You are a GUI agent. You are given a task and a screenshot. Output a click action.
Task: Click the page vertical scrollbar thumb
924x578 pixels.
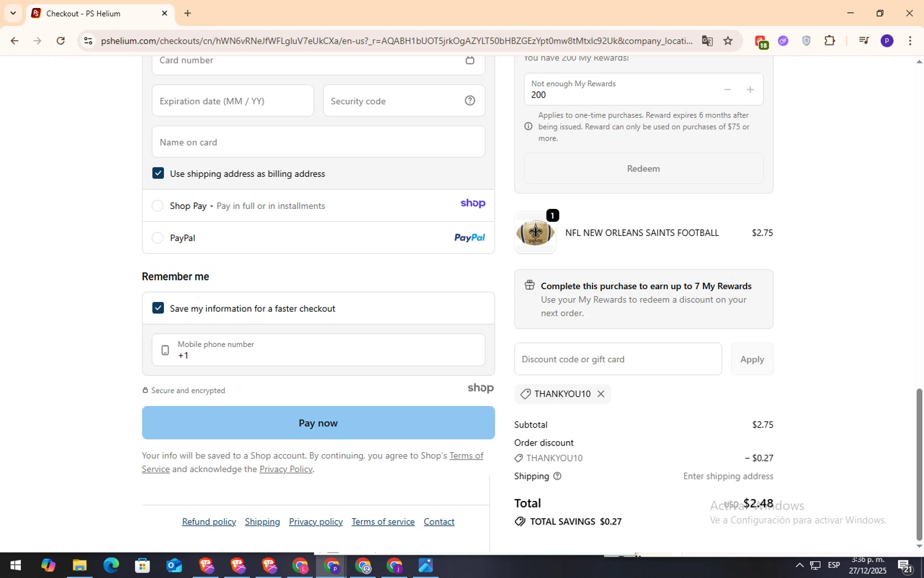(x=919, y=464)
